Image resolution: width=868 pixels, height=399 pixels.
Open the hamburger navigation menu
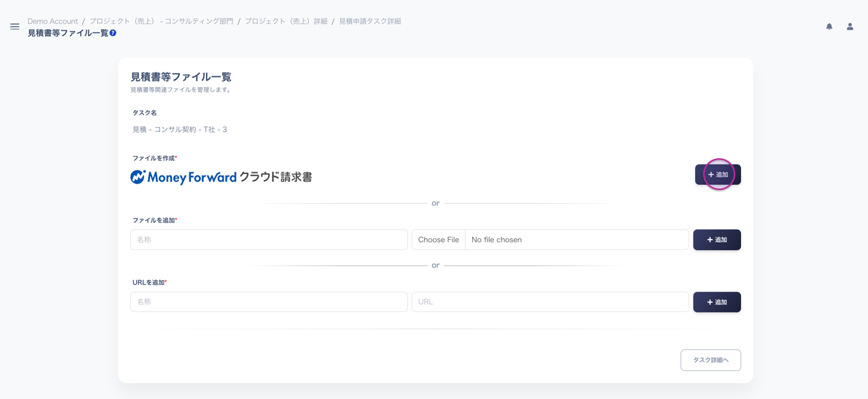pos(15,27)
